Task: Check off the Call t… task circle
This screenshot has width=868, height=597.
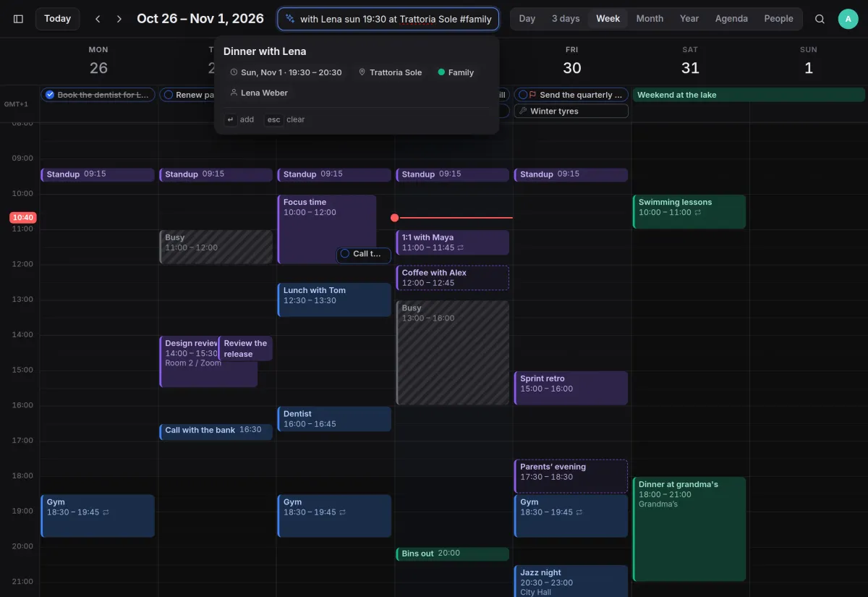Action: (345, 254)
